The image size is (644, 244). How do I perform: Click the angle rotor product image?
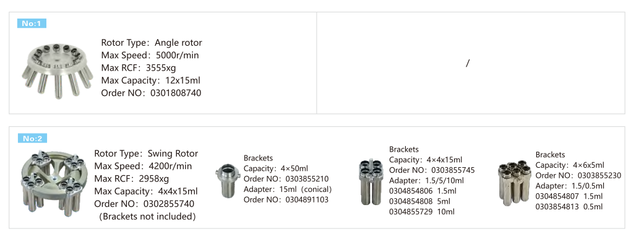[58, 69]
